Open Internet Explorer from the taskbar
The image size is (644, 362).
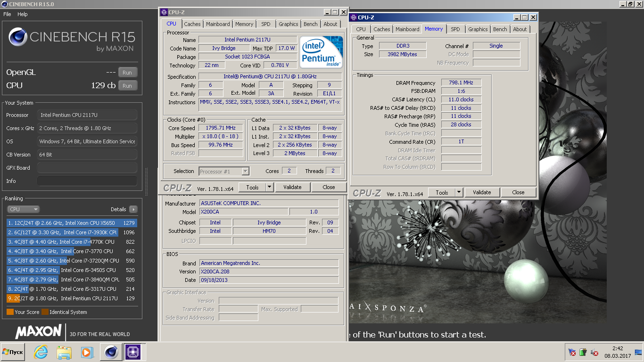click(41, 352)
